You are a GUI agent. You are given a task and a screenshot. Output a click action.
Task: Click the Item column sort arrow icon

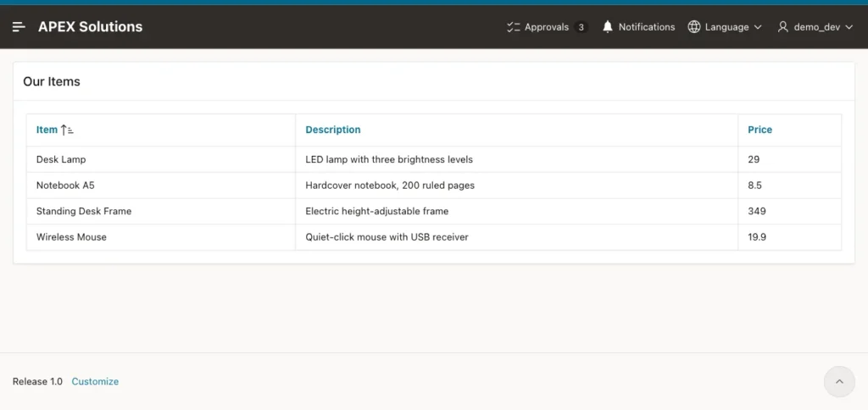click(67, 130)
